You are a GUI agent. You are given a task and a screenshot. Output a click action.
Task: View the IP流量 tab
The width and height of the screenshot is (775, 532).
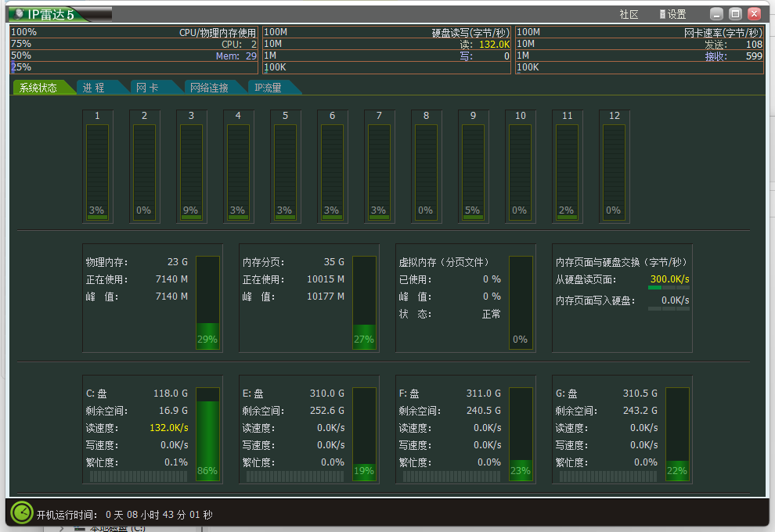tap(270, 88)
